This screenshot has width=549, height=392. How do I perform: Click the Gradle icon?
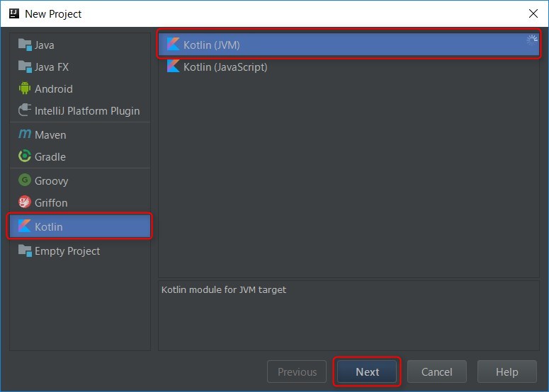[x=25, y=156]
